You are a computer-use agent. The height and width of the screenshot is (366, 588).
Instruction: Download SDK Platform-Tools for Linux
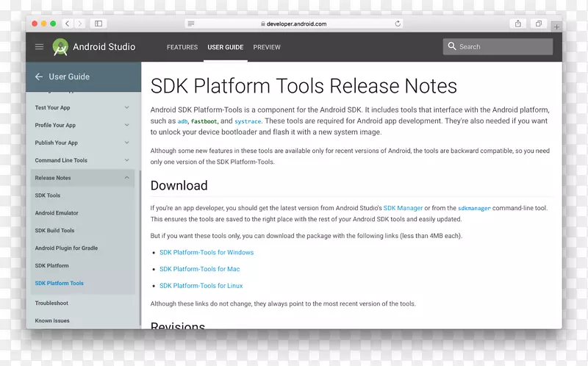pos(201,286)
